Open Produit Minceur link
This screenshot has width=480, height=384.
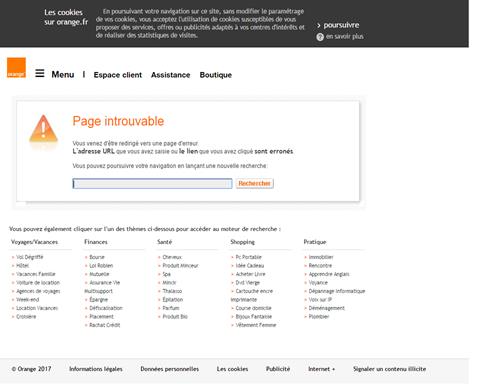pyautogui.click(x=180, y=266)
